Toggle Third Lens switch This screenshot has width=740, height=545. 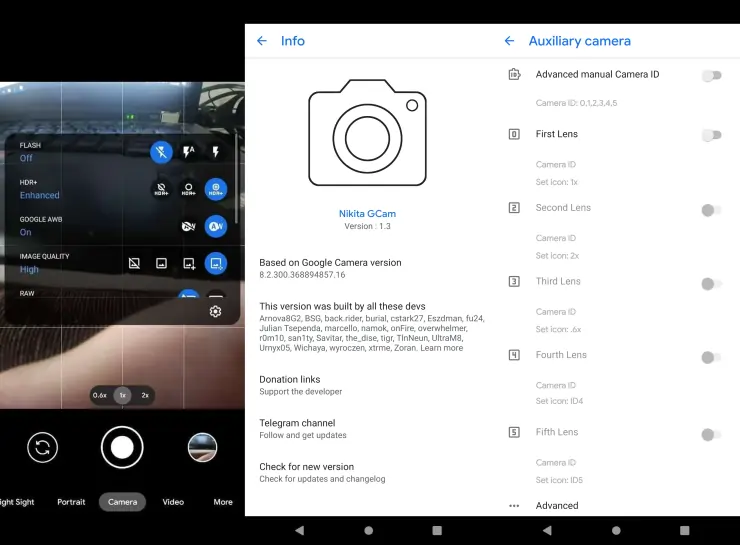coord(712,284)
